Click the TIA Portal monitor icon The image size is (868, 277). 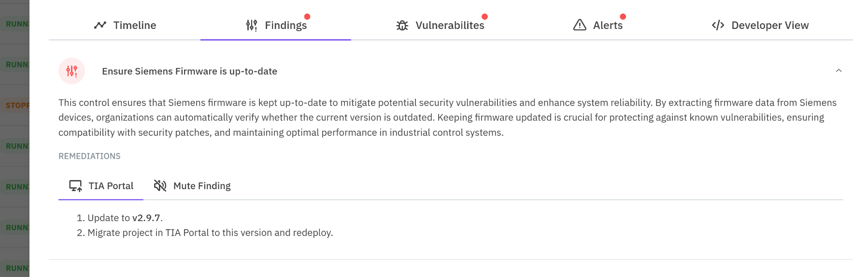coord(75,186)
